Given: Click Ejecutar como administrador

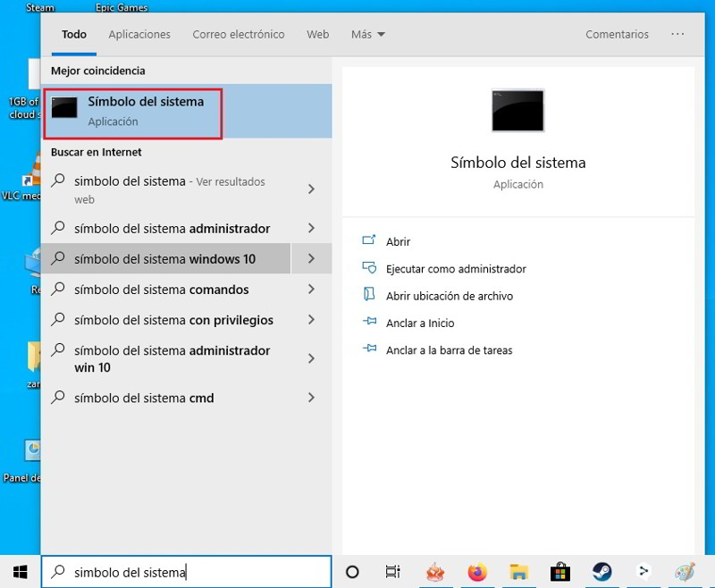Looking at the screenshot, I should click(456, 269).
